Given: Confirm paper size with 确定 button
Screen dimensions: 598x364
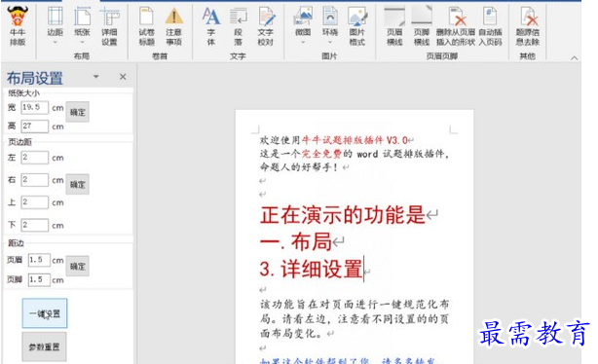Looking at the screenshot, I should (x=77, y=112).
